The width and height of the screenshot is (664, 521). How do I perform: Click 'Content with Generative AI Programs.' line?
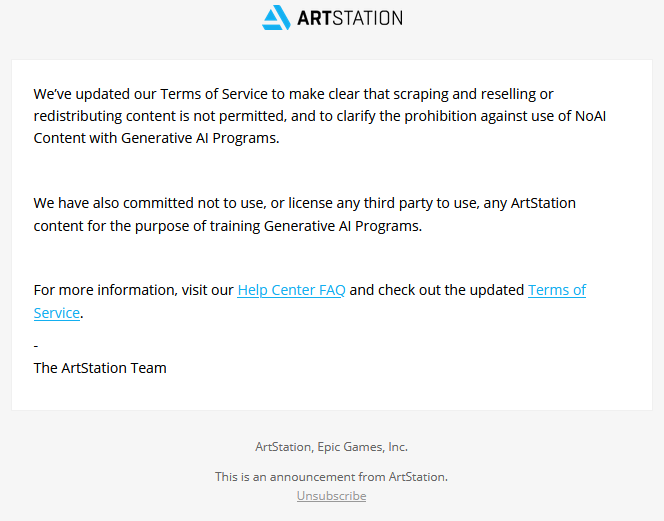coord(156,138)
